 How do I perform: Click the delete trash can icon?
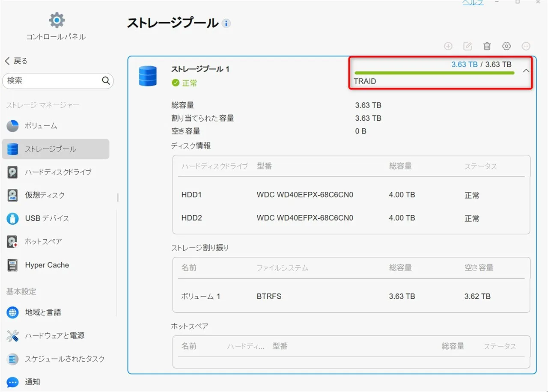487,46
